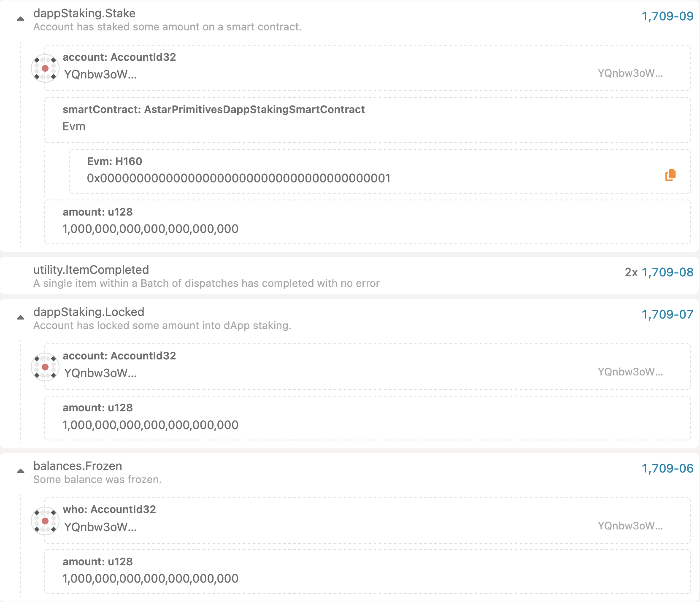
Task: Collapse the balances.Frozen event details
Action: 20,471
